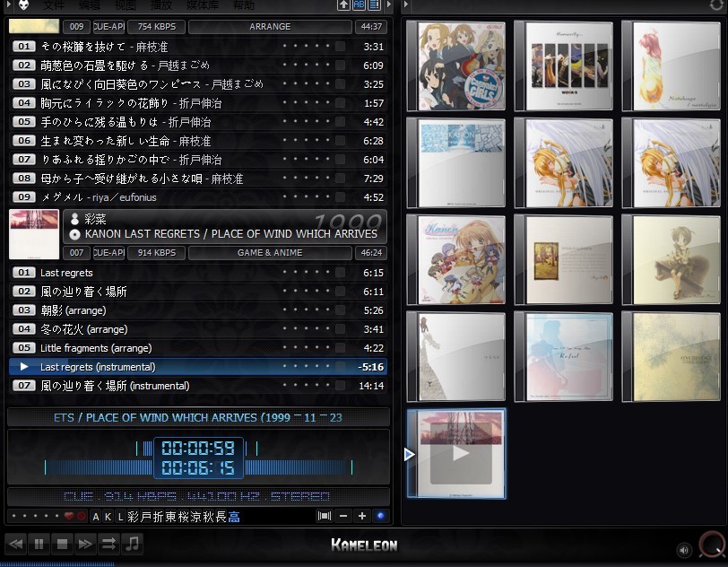
Task: Click the waveform seek bar
Action: click(198, 467)
